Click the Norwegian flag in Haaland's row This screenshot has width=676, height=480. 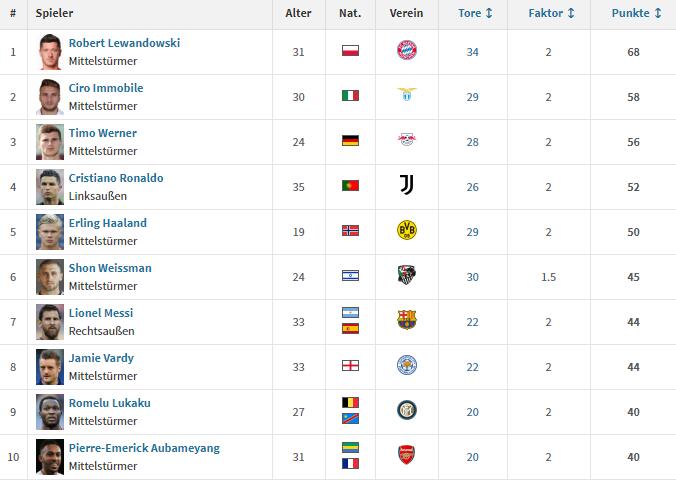coord(350,231)
